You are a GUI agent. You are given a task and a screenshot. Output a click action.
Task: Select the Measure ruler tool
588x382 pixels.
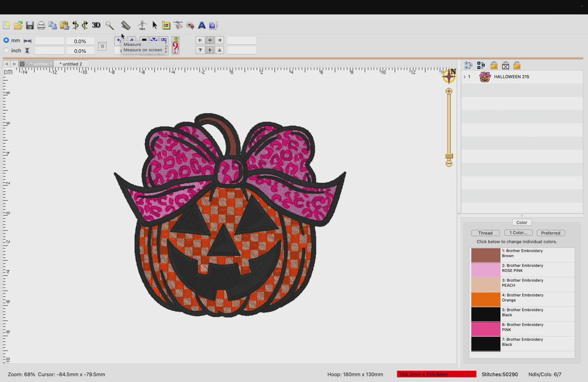pos(126,25)
